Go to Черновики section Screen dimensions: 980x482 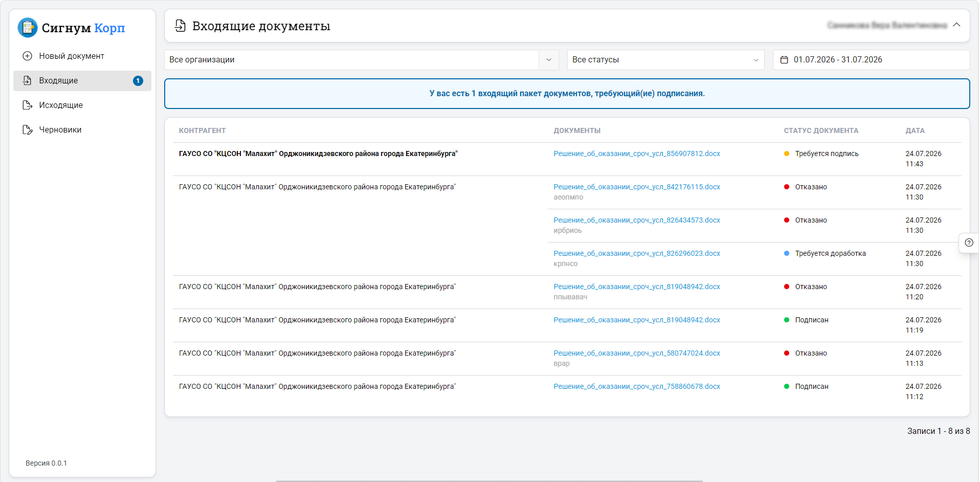coord(82,129)
